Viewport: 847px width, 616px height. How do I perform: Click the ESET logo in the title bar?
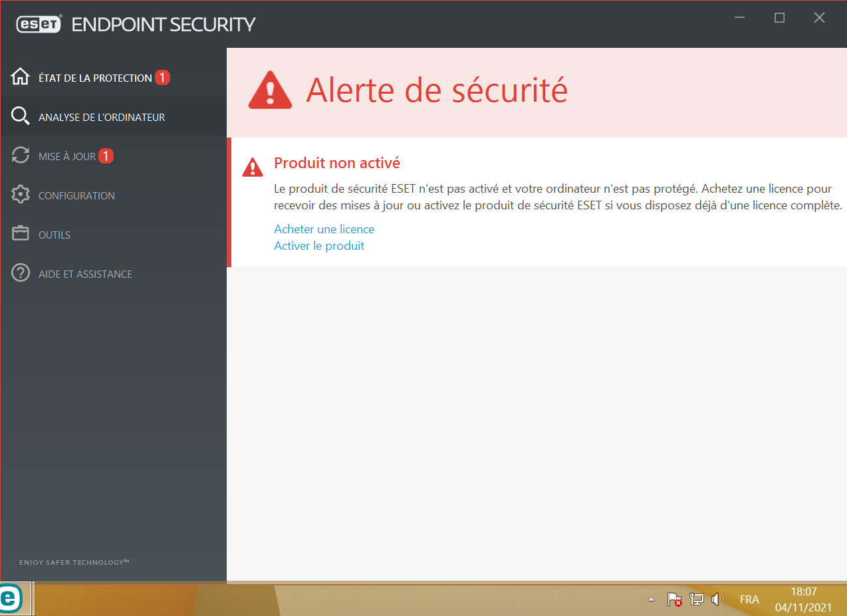click(x=39, y=25)
